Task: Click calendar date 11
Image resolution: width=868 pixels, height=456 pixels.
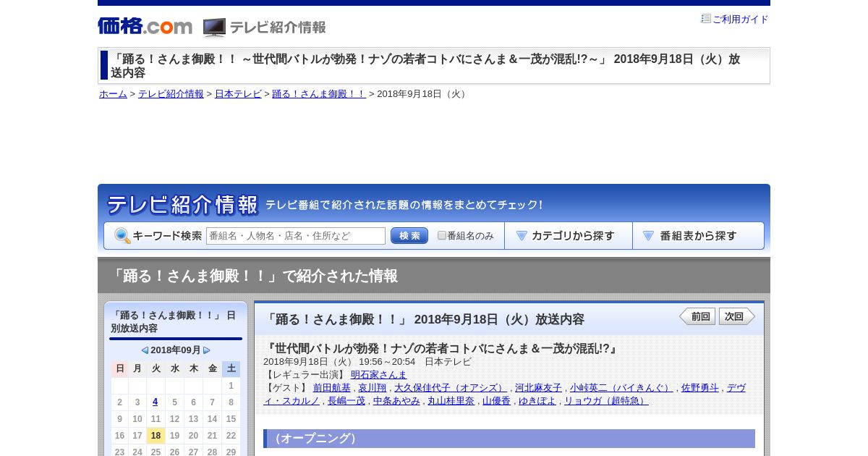Action: pos(156,419)
